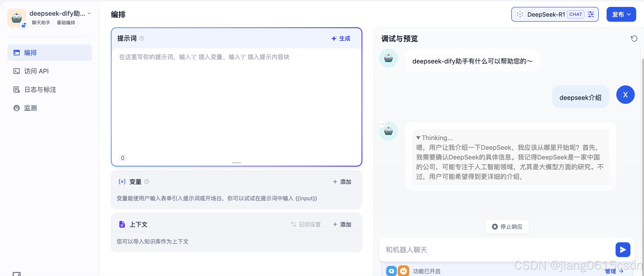
Task: Open the 访问 API menu item
Action: coord(36,71)
